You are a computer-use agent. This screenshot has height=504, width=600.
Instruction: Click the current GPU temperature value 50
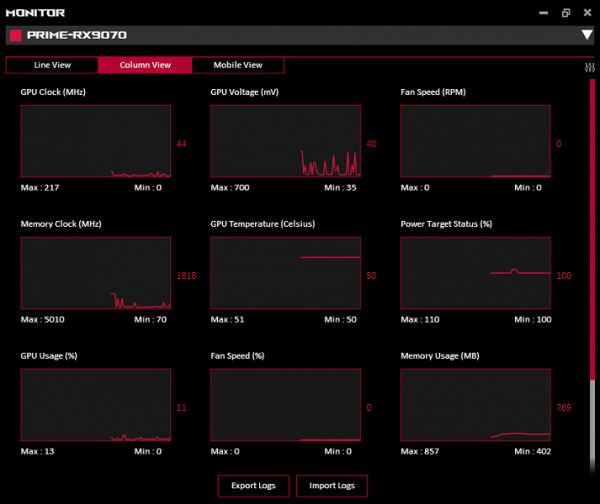[x=371, y=276]
